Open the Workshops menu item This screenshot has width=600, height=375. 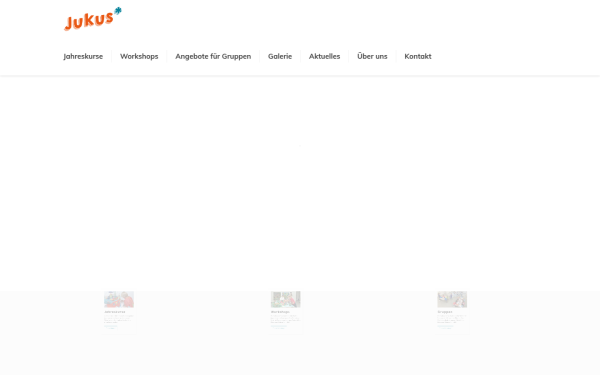coord(139,56)
